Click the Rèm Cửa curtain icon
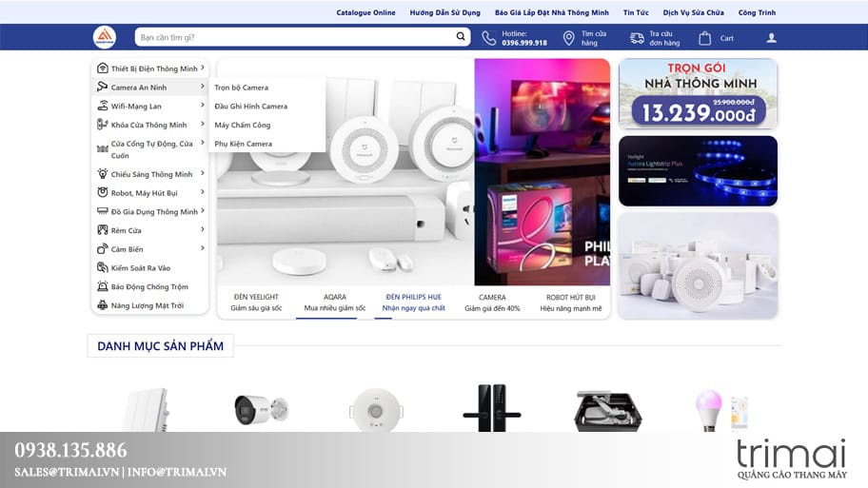The height and width of the screenshot is (488, 868). [x=103, y=230]
